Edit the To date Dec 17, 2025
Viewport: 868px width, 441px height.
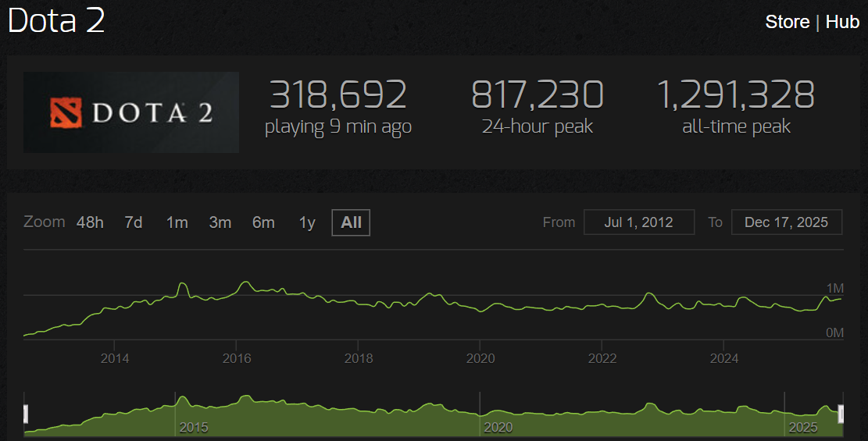point(787,222)
